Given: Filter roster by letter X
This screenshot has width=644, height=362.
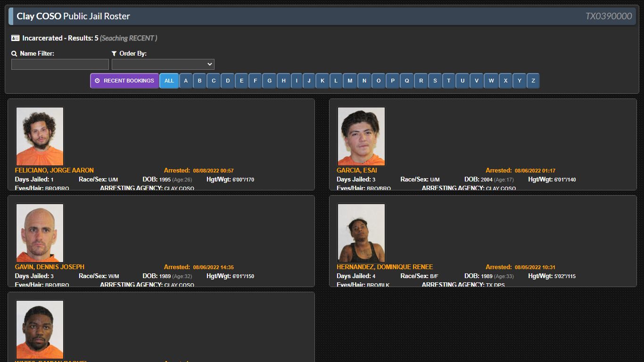Looking at the screenshot, I should click(505, 81).
